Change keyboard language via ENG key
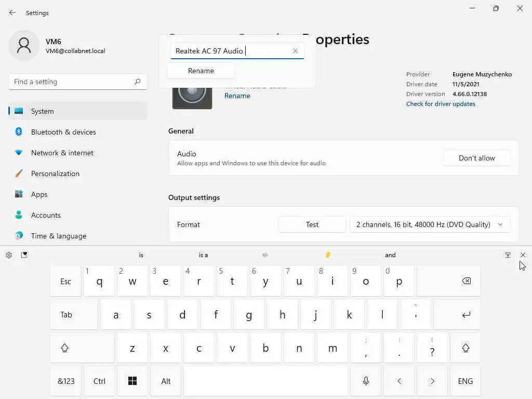 465,381
